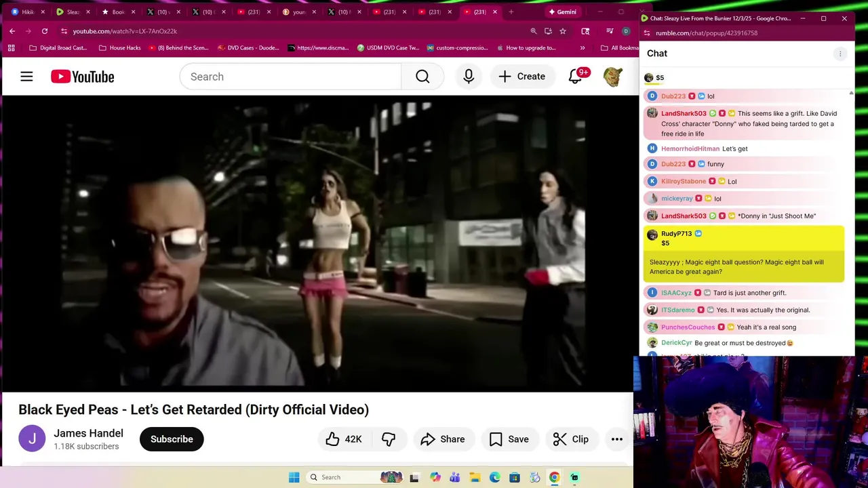Open Microsoft Store from the taskbar
868x488 pixels.
coord(515,477)
